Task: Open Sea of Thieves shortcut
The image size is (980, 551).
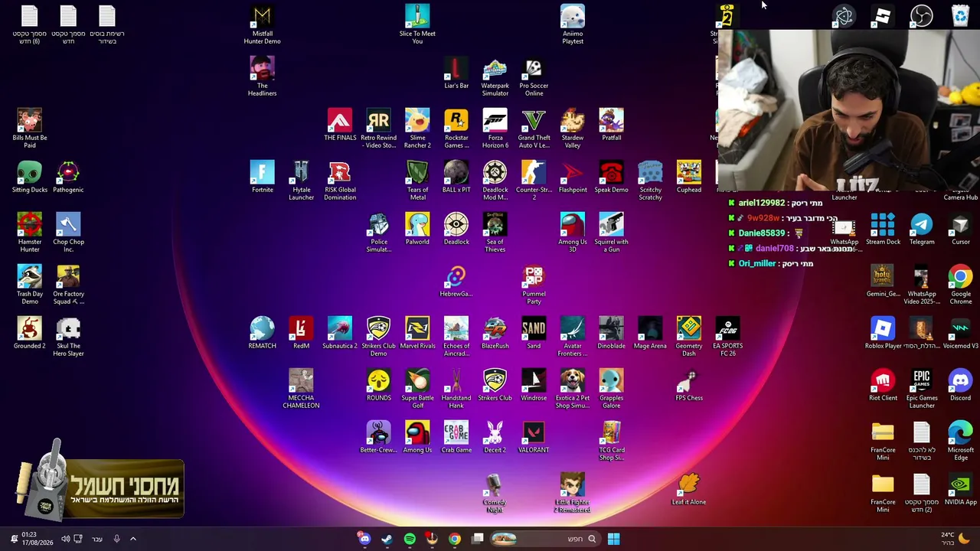Action: point(495,233)
